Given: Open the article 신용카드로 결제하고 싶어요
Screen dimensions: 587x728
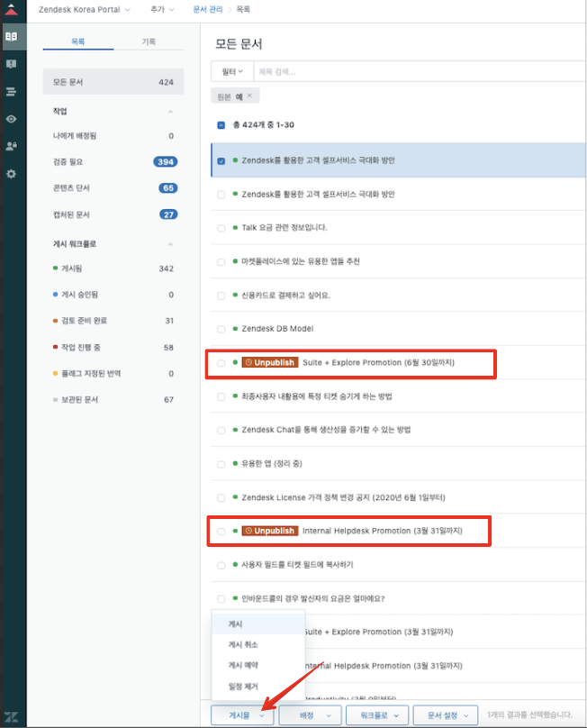Looking at the screenshot, I should click(x=285, y=296).
